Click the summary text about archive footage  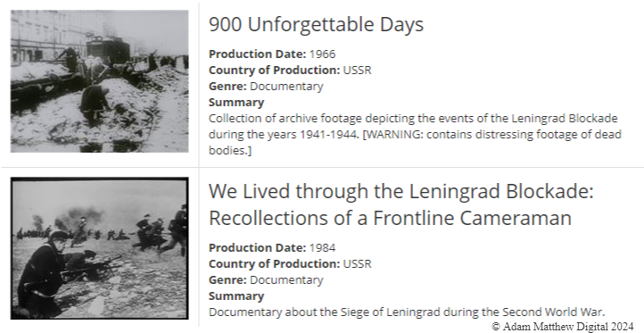(415, 135)
